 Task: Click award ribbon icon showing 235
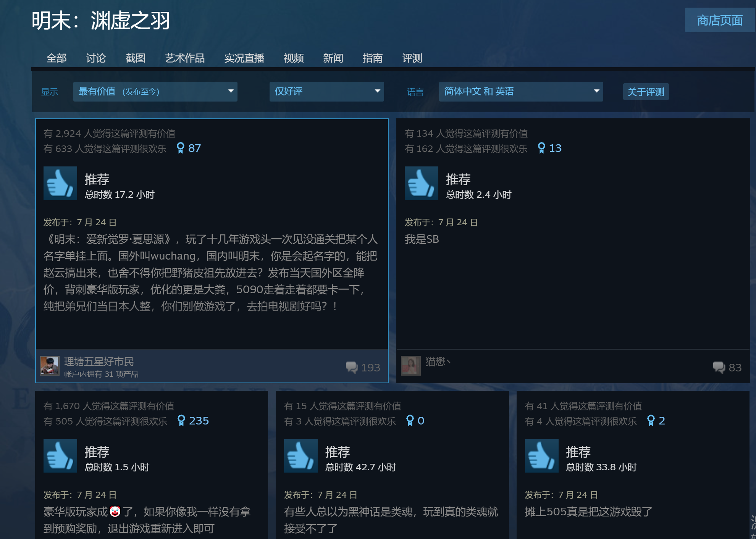pyautogui.click(x=181, y=421)
